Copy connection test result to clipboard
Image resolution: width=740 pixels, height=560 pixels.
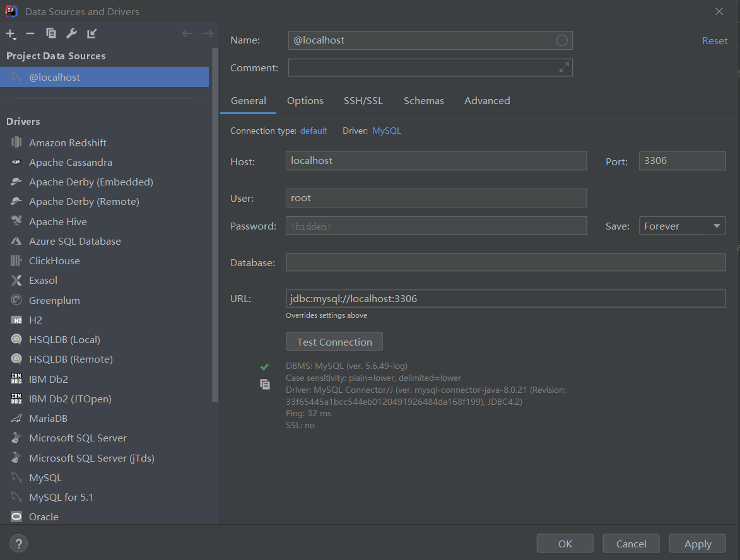[x=265, y=385]
